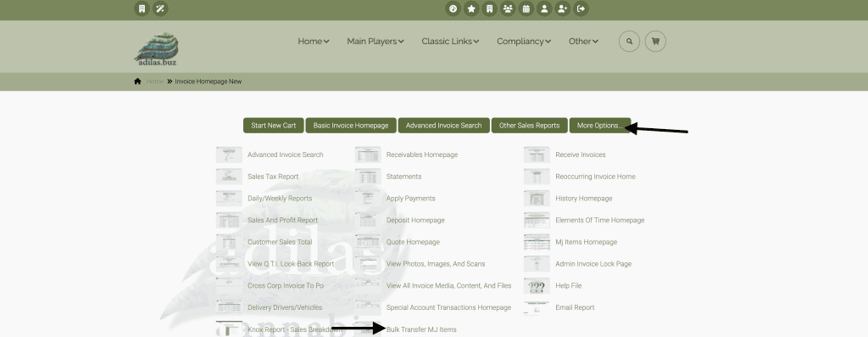Image resolution: width=868 pixels, height=337 pixels.
Task: Open the Reoccurring Invoice Home link
Action: (x=595, y=177)
